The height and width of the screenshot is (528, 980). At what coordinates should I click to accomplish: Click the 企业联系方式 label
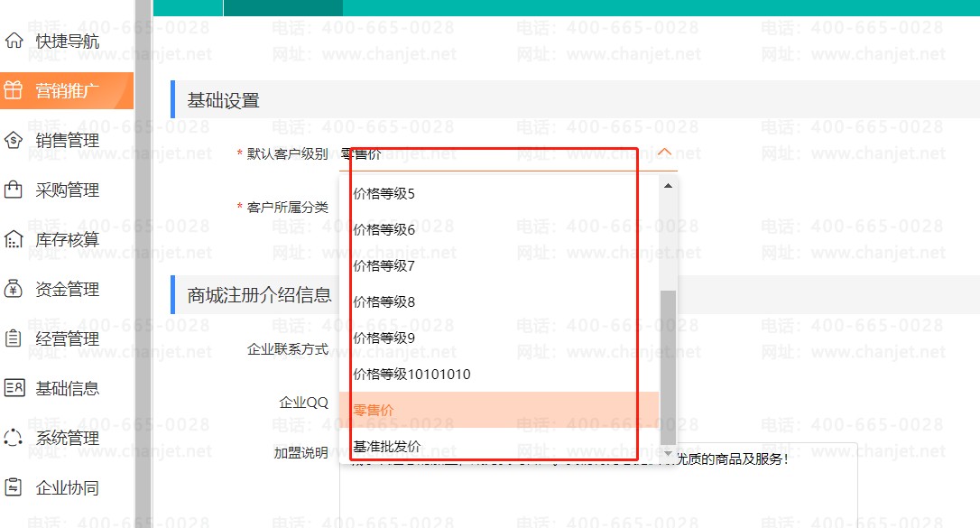click(288, 349)
